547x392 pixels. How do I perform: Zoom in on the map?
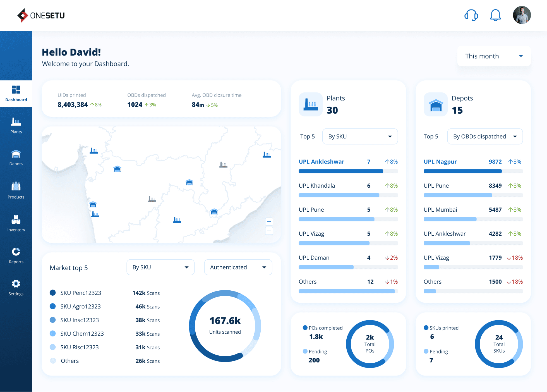[x=269, y=222]
